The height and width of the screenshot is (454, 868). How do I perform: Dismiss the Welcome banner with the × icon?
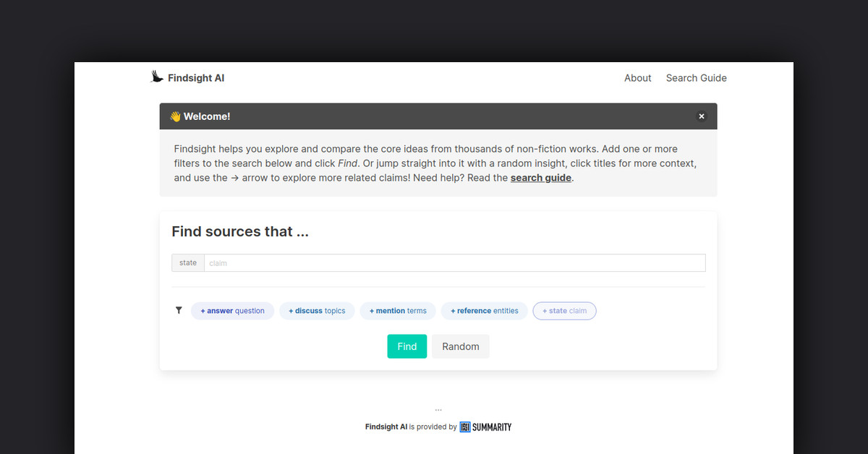(701, 116)
